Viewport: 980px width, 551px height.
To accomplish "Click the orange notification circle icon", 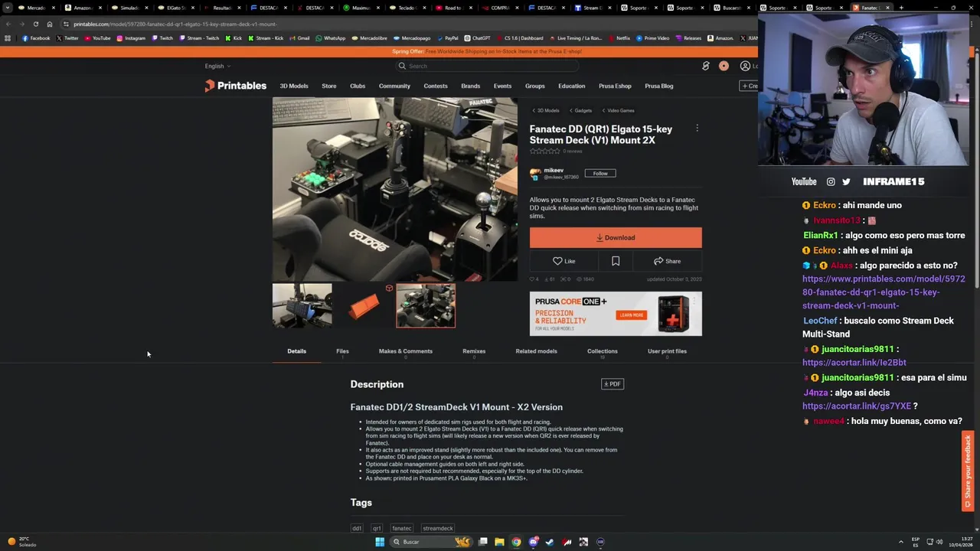I will point(724,66).
